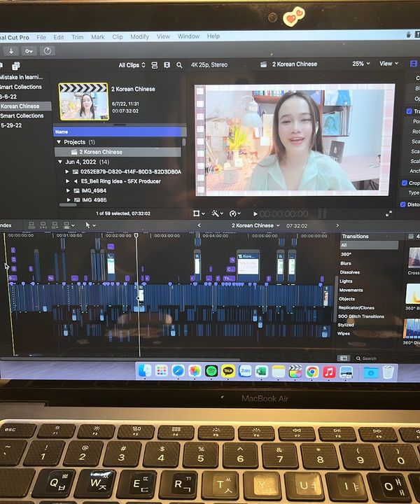
Task: Select the Stylized transitions category
Action: pos(345,325)
